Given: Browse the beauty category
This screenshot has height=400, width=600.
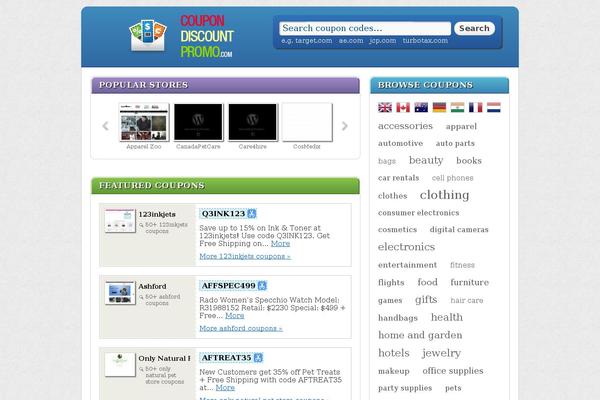Looking at the screenshot, I should pyautogui.click(x=426, y=160).
